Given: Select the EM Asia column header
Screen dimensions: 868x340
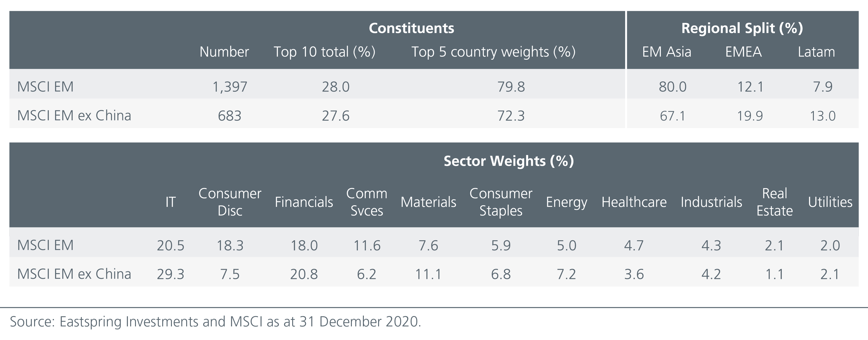Looking at the screenshot, I should pyautogui.click(x=666, y=52).
